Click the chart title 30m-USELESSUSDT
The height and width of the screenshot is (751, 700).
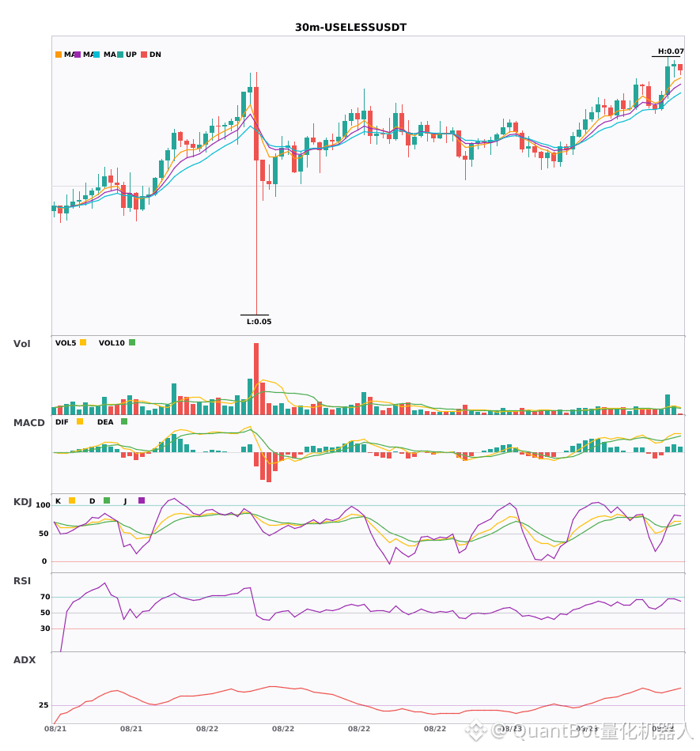click(x=350, y=28)
